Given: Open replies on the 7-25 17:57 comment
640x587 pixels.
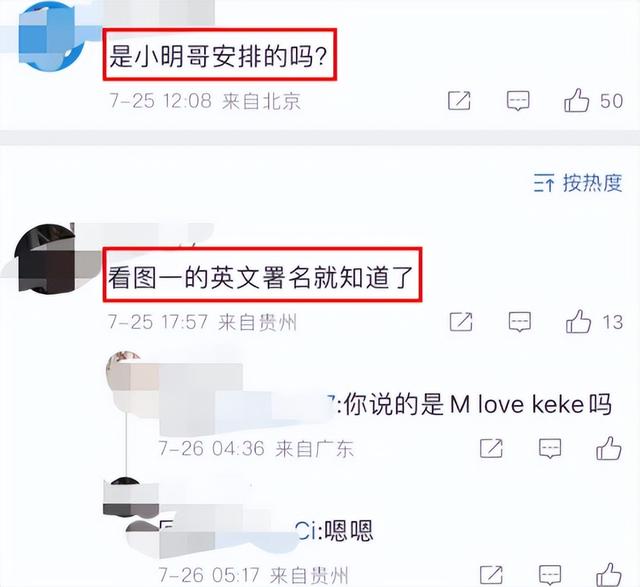Looking at the screenshot, I should pyautogui.click(x=520, y=322).
